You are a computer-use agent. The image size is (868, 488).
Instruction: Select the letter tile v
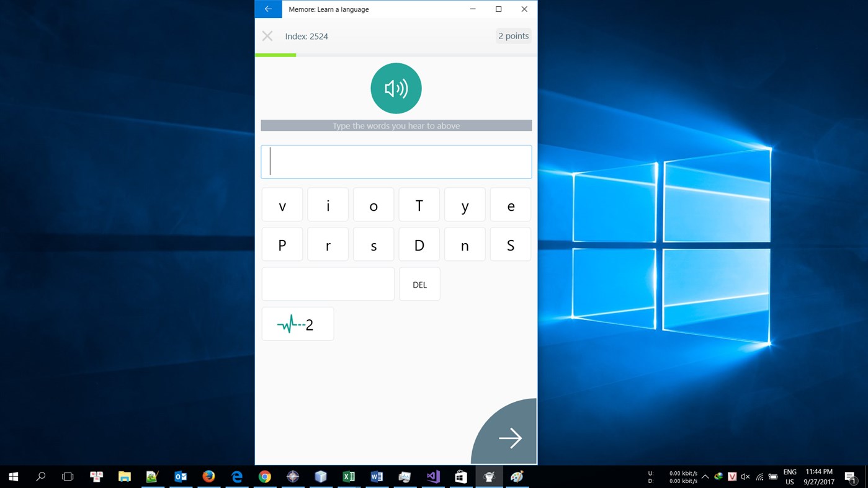click(x=282, y=205)
